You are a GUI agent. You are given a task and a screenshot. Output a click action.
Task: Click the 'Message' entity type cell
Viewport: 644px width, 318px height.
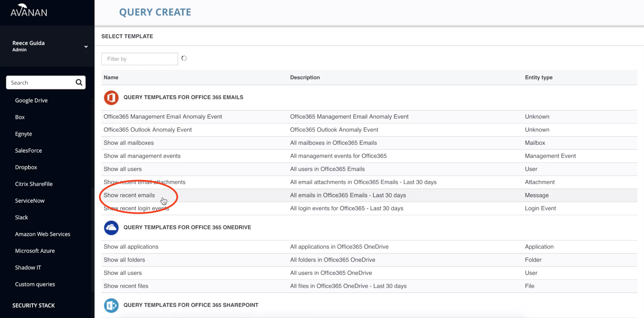pyautogui.click(x=536, y=195)
